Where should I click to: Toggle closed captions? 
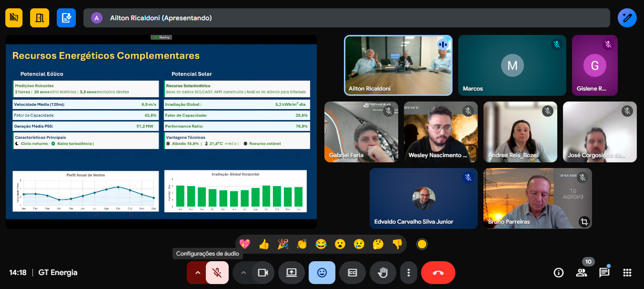point(352,273)
